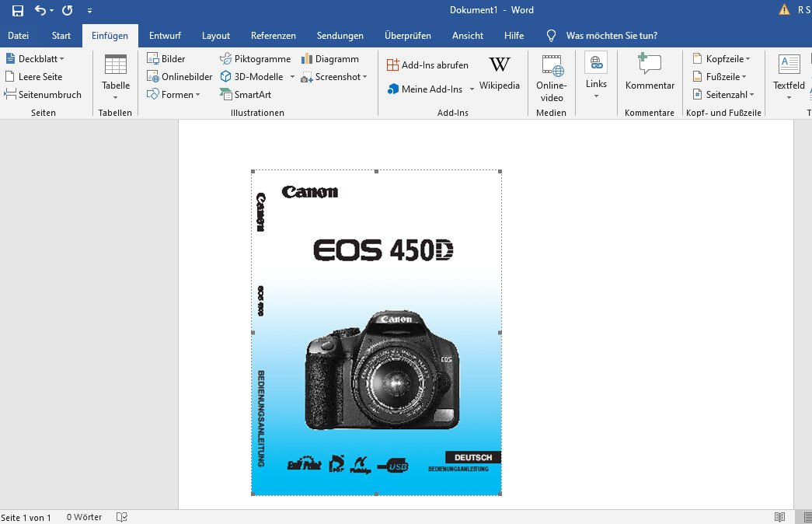
Task: Open the Sendungen ribbon tab
Action: pyautogui.click(x=340, y=35)
